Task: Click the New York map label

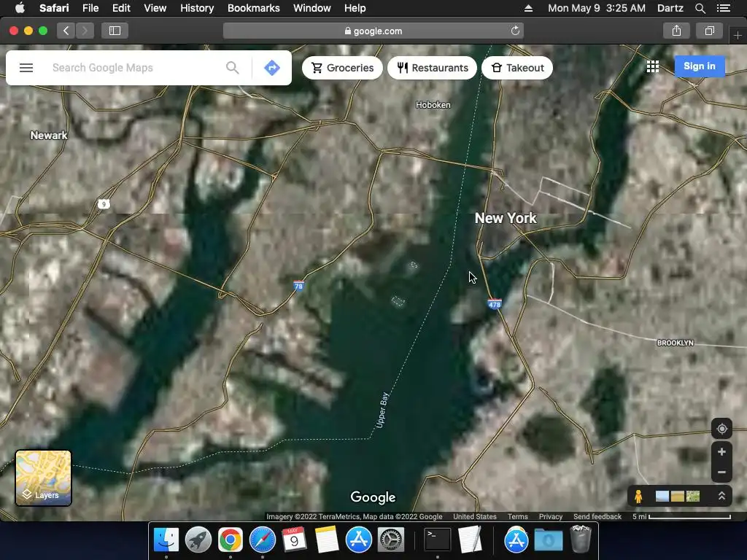Action: tap(506, 218)
